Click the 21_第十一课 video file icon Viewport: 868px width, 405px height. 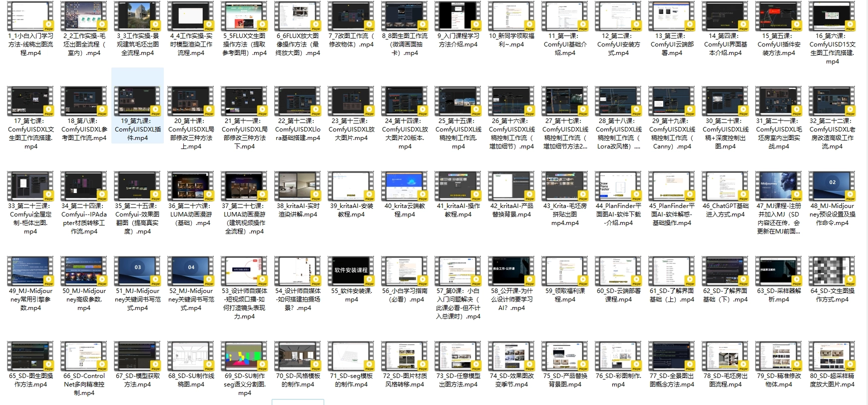pos(244,101)
